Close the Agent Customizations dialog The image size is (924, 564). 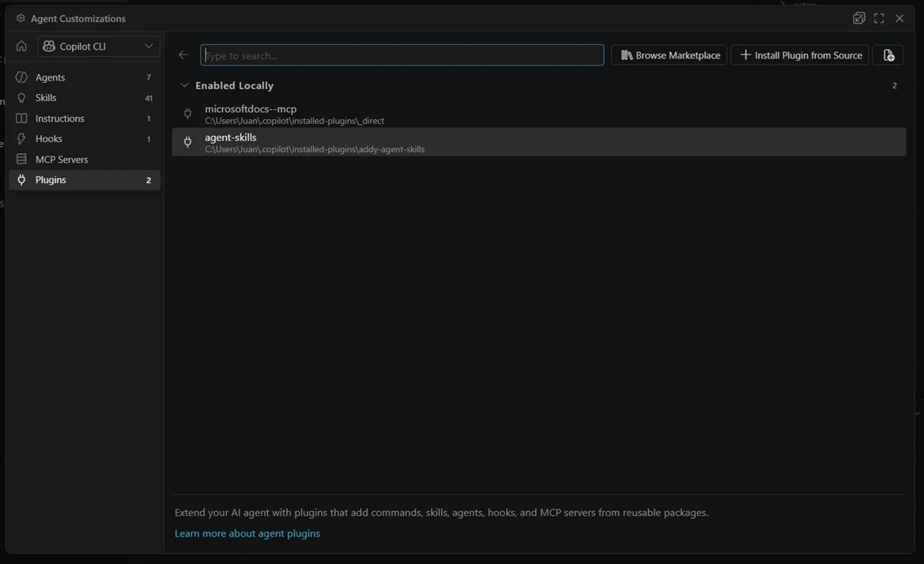coord(899,18)
